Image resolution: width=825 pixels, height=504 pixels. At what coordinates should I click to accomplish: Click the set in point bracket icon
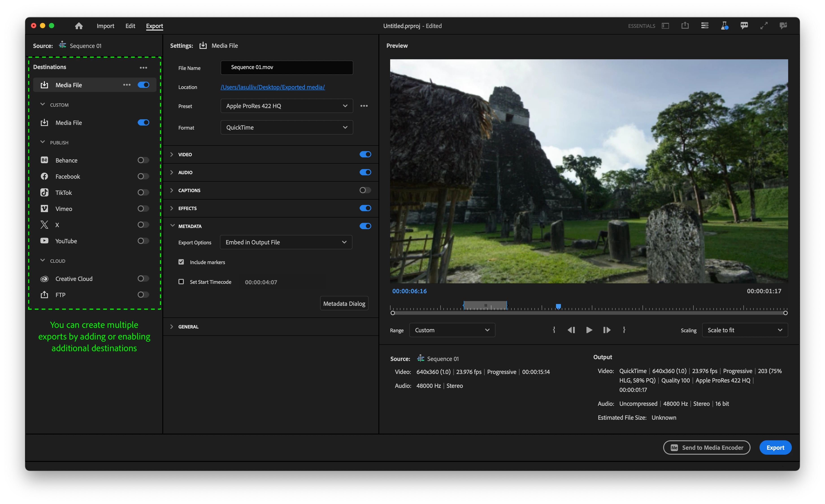tap(554, 330)
